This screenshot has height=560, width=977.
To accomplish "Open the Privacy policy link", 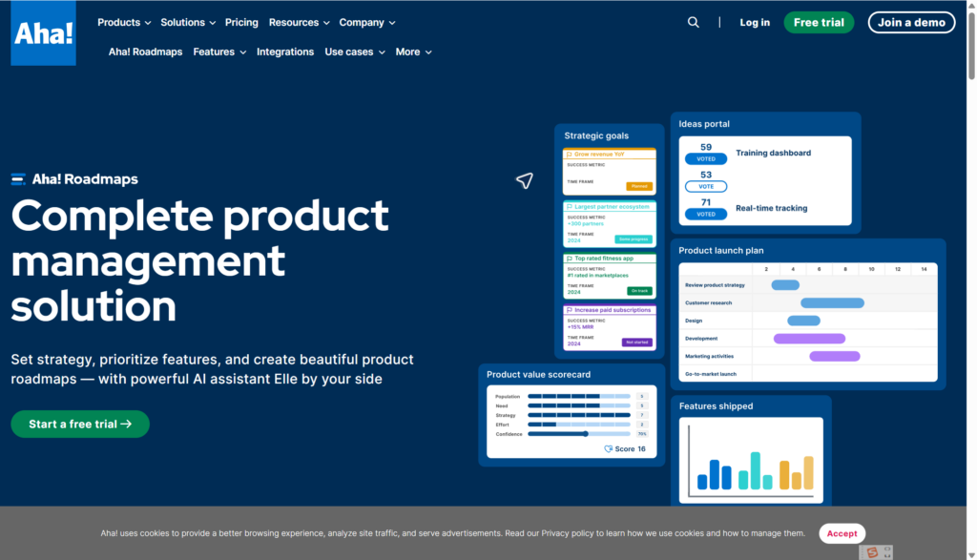I will coord(567,533).
